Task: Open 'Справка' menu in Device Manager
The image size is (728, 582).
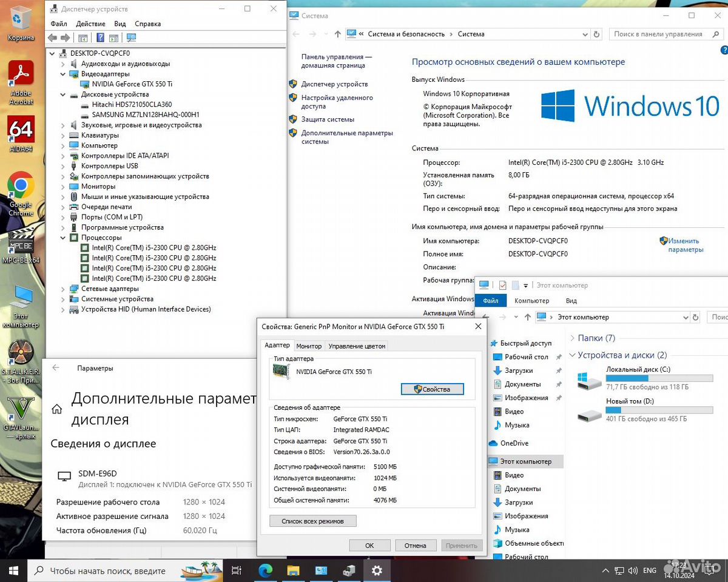Action: click(148, 24)
